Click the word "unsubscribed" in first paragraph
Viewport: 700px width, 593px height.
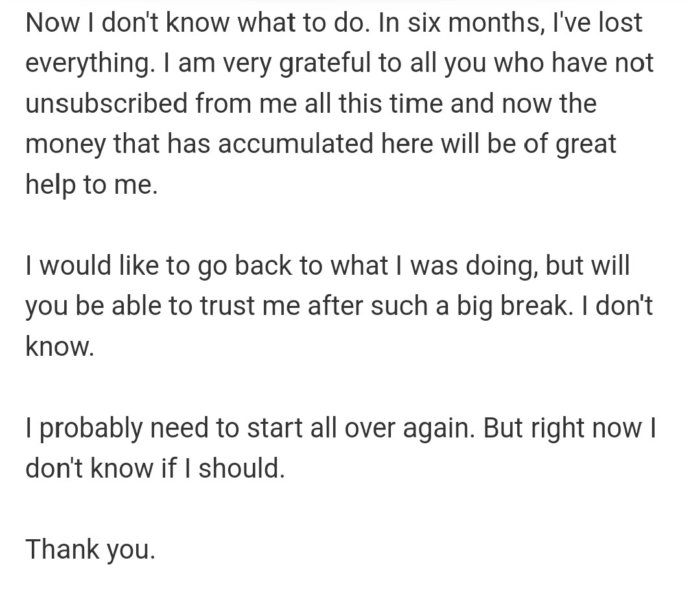point(106,103)
